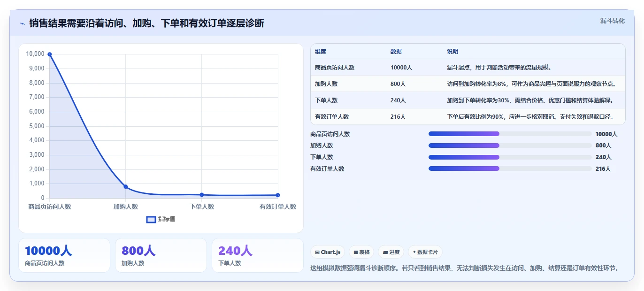
Task: Click the 10,000 y-axis label
Action: [35, 54]
